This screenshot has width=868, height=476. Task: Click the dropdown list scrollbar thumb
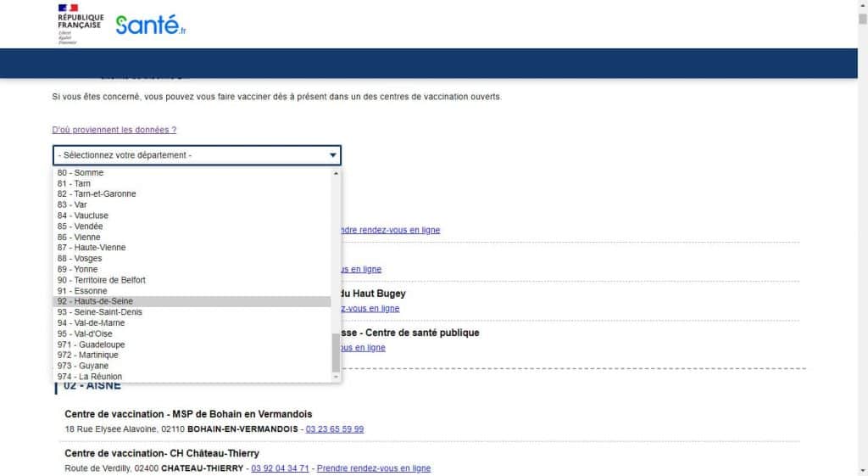[336, 353]
